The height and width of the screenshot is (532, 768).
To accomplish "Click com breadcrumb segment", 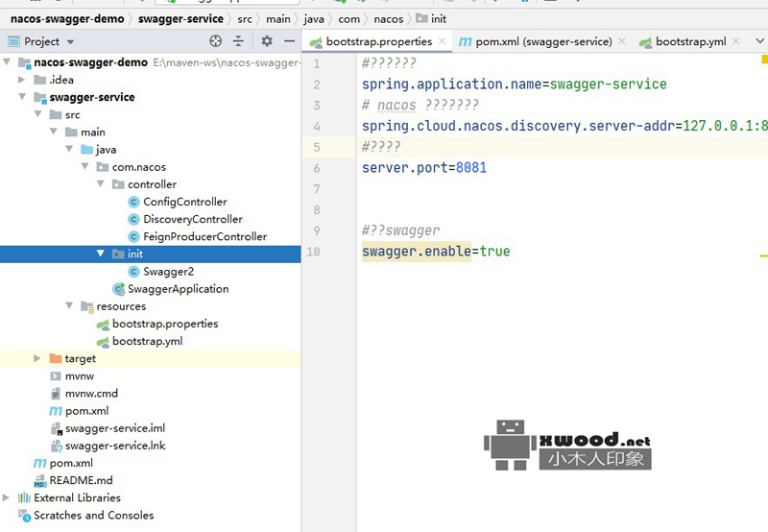I will [348, 19].
